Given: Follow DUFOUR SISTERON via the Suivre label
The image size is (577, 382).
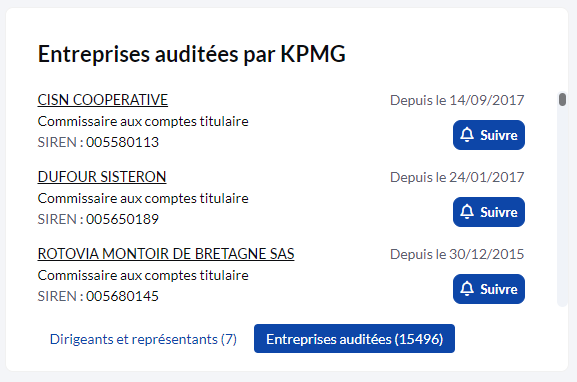Looking at the screenshot, I should (499, 212).
